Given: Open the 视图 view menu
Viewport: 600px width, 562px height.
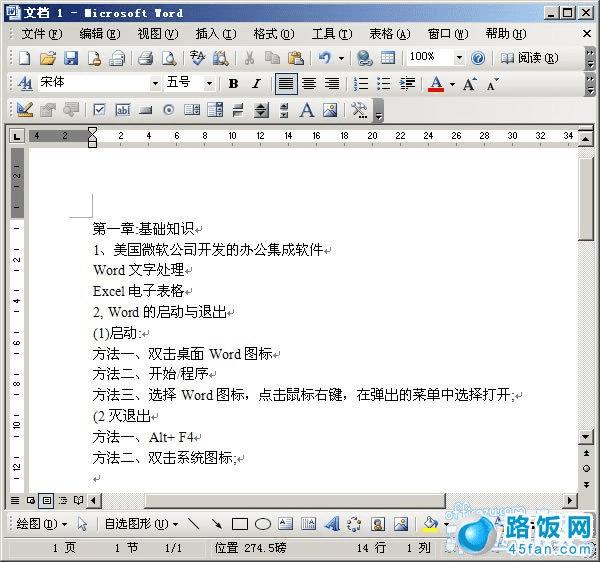Looking at the screenshot, I should [158, 34].
